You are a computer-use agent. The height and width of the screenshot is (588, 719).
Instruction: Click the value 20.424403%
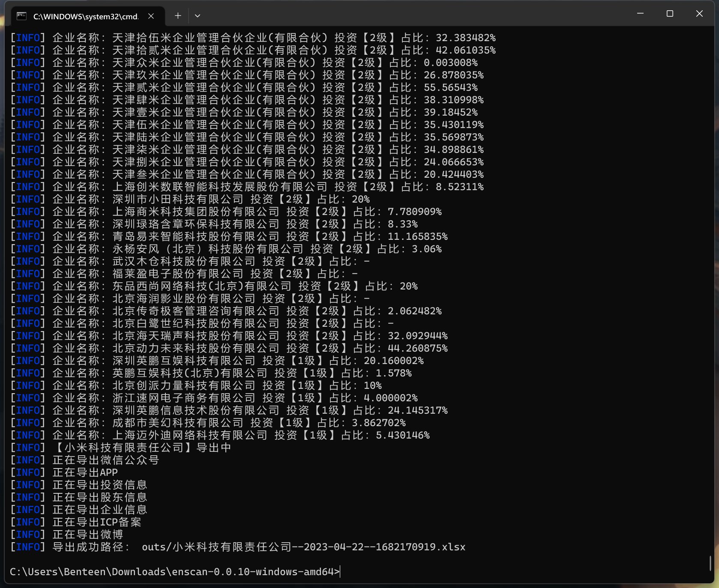[454, 174]
